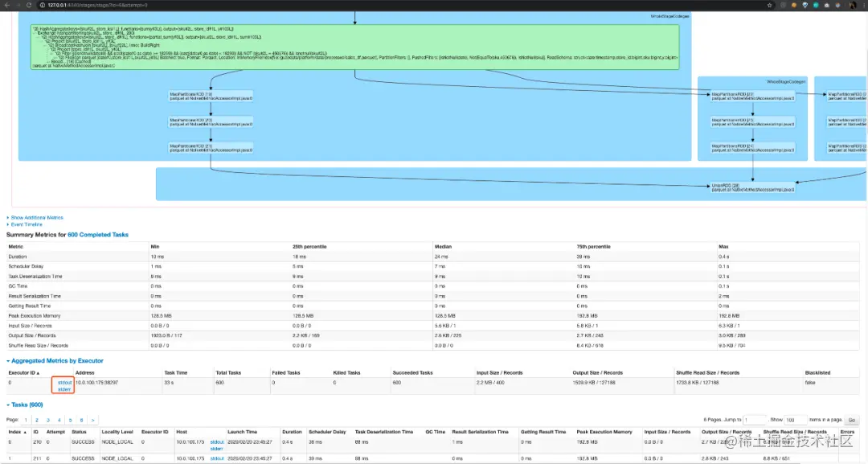Sort tasks table by Errors column
Image resolution: width=868 pixels, height=464 pixels.
click(x=847, y=432)
